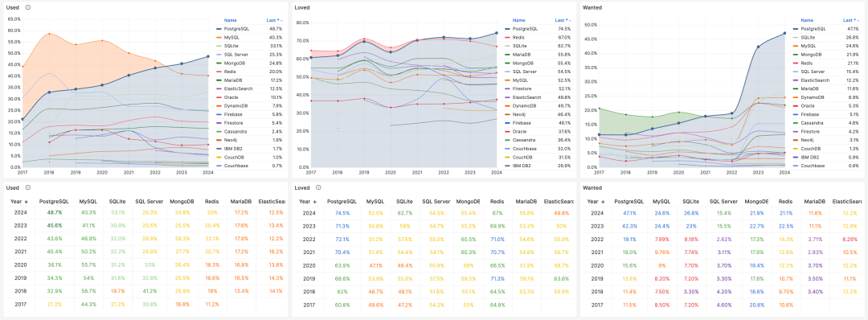The height and width of the screenshot is (320, 868).
Task: Click the MongoDB legend label in the Used chart
Action: [x=235, y=63]
